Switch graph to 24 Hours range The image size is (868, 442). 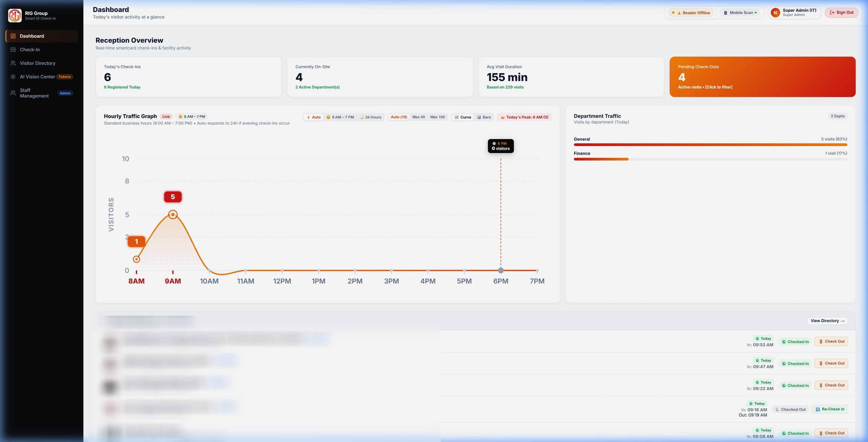[370, 117]
